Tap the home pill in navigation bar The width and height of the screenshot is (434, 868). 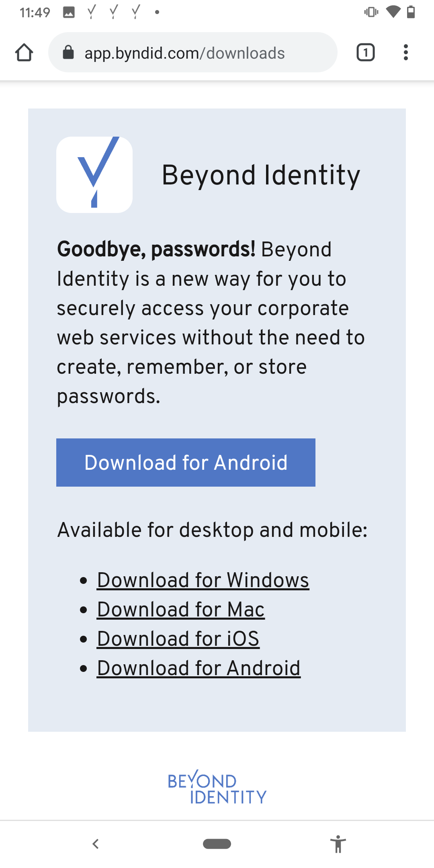[x=217, y=844]
